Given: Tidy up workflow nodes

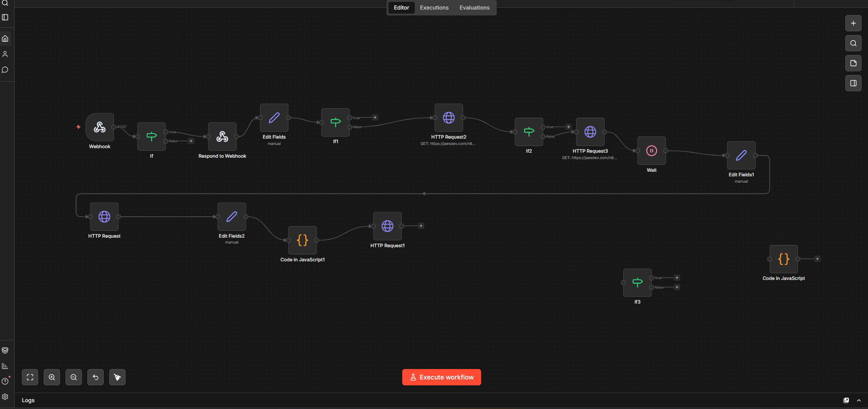Looking at the screenshot, I should (117, 377).
